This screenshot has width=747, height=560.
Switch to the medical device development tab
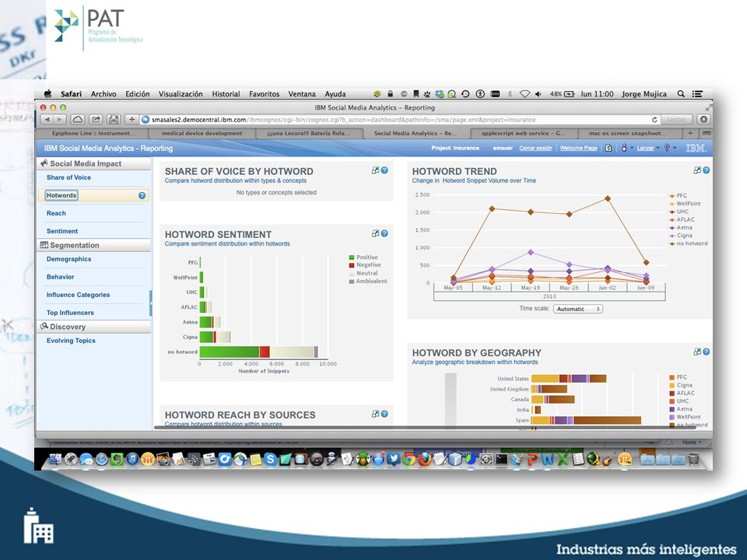pyautogui.click(x=202, y=133)
